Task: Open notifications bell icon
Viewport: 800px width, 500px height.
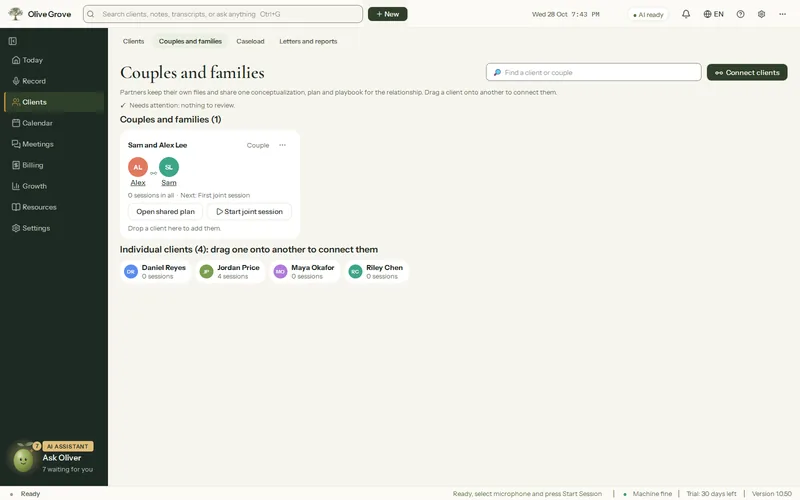Action: click(x=686, y=14)
